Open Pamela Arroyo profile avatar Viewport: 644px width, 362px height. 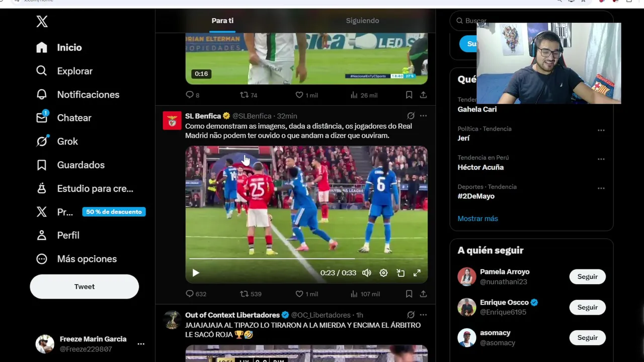(467, 277)
